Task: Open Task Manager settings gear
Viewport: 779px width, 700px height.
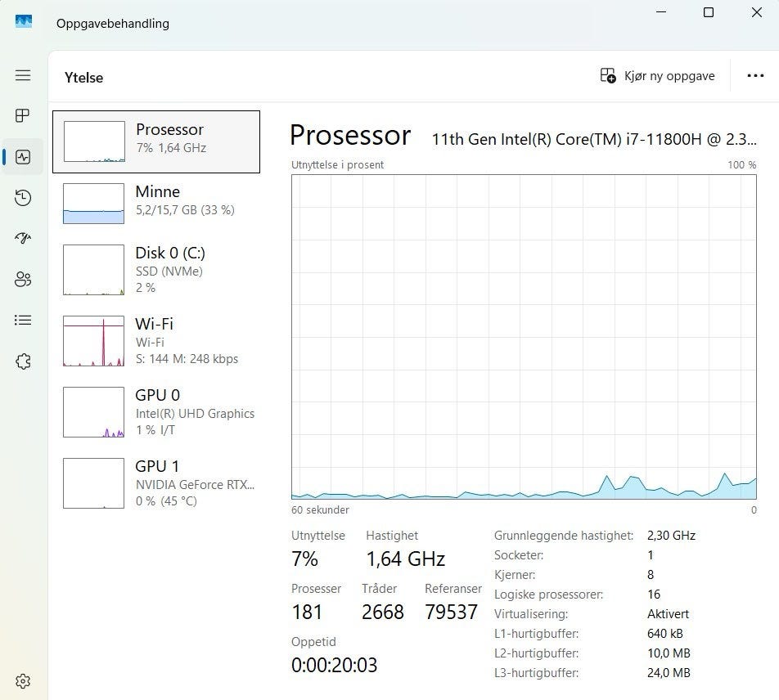Action: click(23, 681)
